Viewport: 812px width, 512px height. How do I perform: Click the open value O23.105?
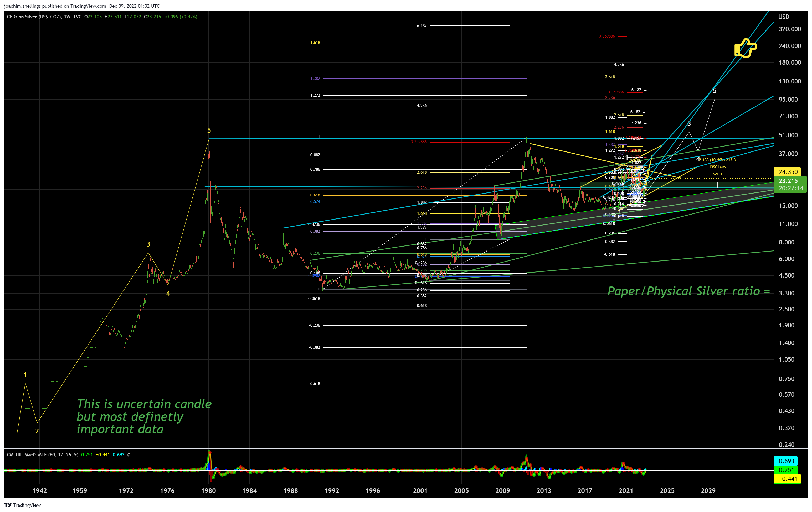click(x=93, y=17)
